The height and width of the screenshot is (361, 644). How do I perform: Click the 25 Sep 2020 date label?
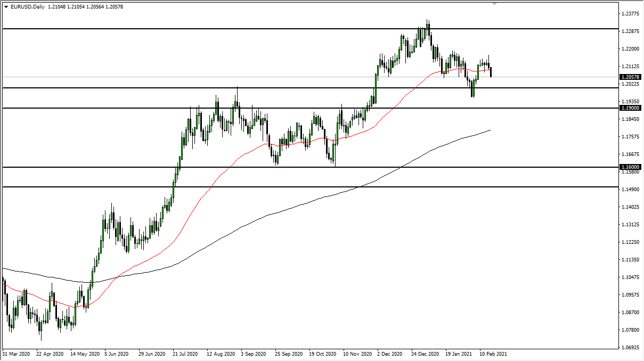point(288,354)
